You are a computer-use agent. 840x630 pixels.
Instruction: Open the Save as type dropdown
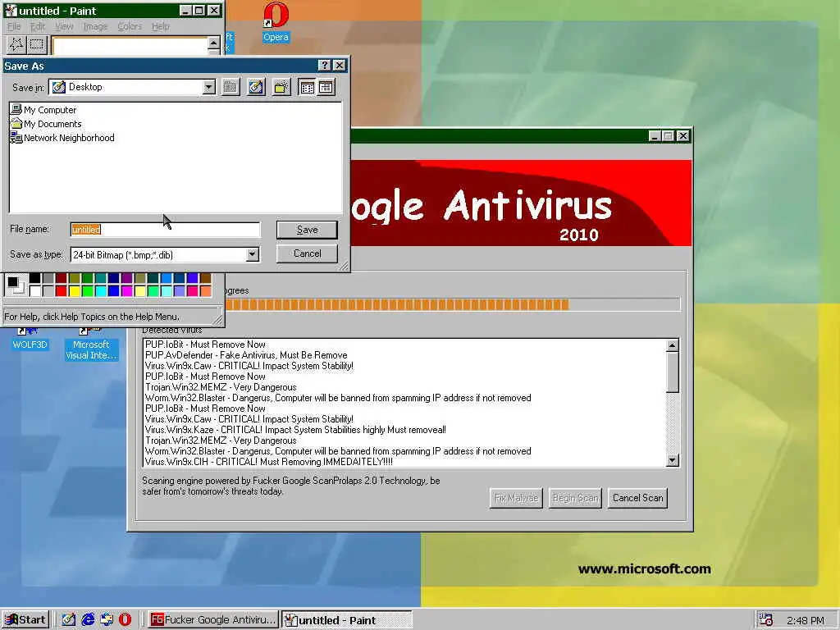pyautogui.click(x=253, y=254)
